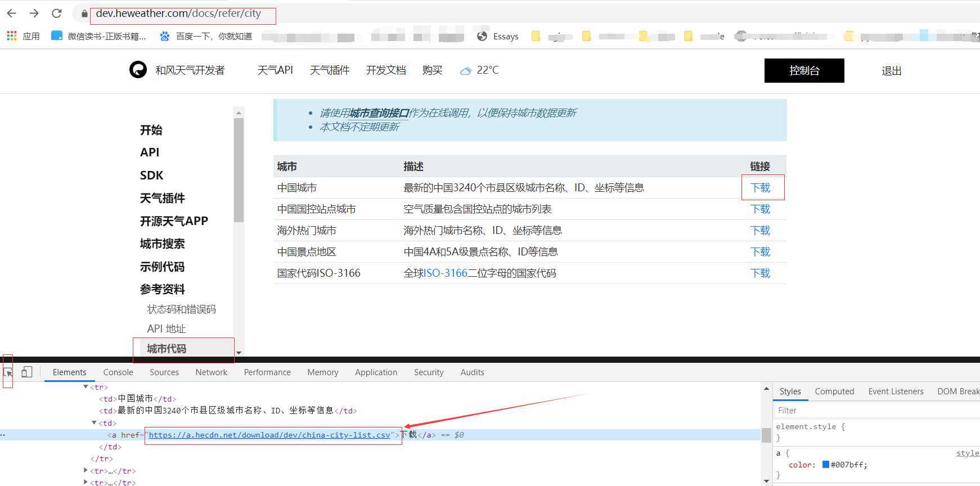Open the 示例代码 sidebar section

point(163,267)
